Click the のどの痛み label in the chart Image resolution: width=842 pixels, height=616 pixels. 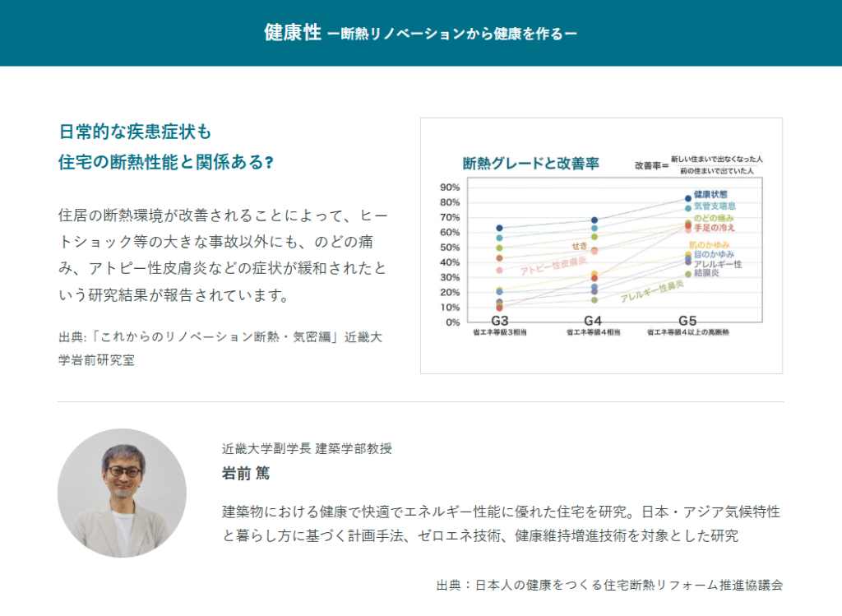(714, 218)
